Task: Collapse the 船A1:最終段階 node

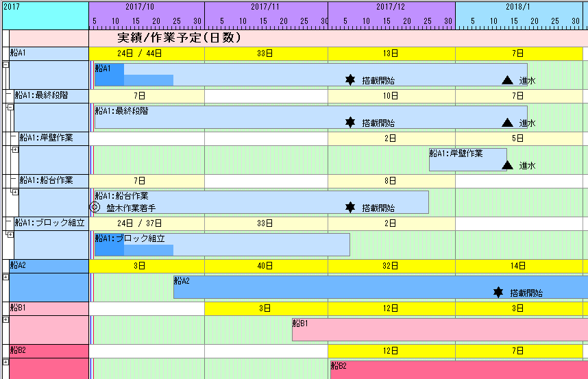Action: 10,107
